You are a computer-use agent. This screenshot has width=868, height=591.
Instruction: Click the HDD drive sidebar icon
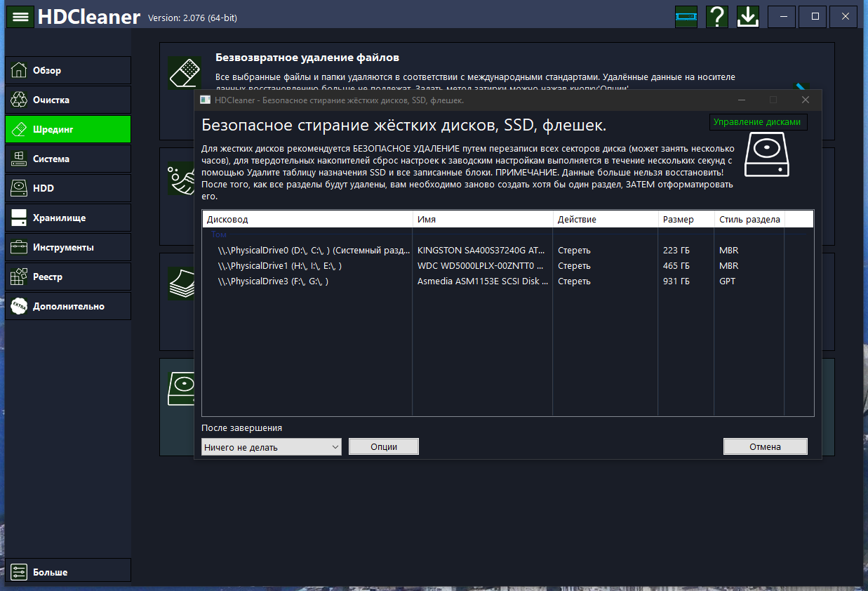[19, 188]
